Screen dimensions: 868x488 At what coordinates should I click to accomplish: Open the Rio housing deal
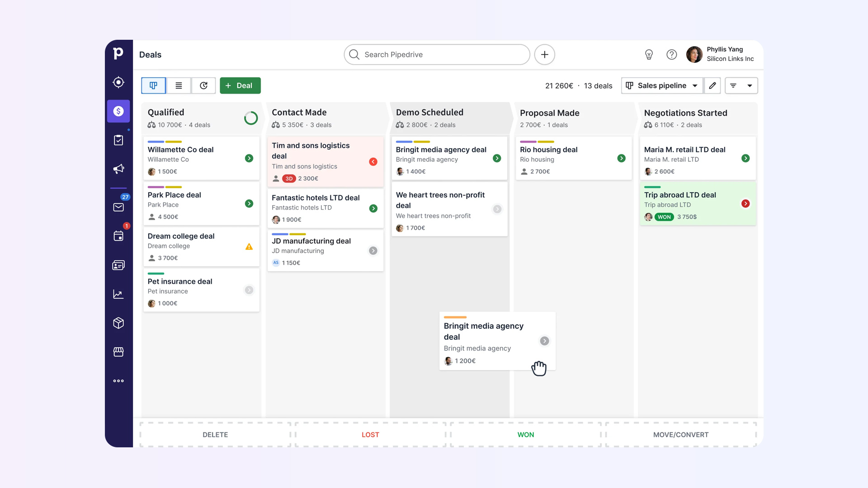(574, 158)
